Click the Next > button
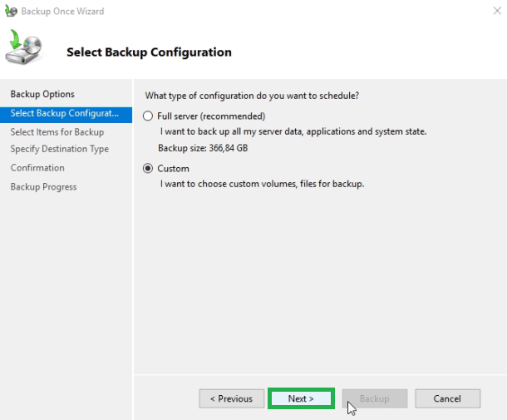The height and width of the screenshot is (420, 507). 301,398
